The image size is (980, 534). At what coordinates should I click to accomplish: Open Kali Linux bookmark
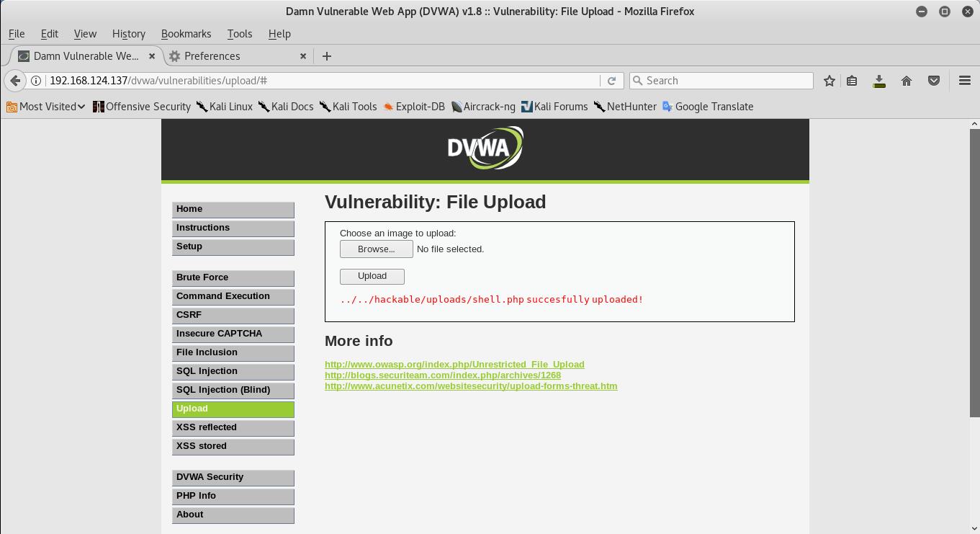[225, 107]
